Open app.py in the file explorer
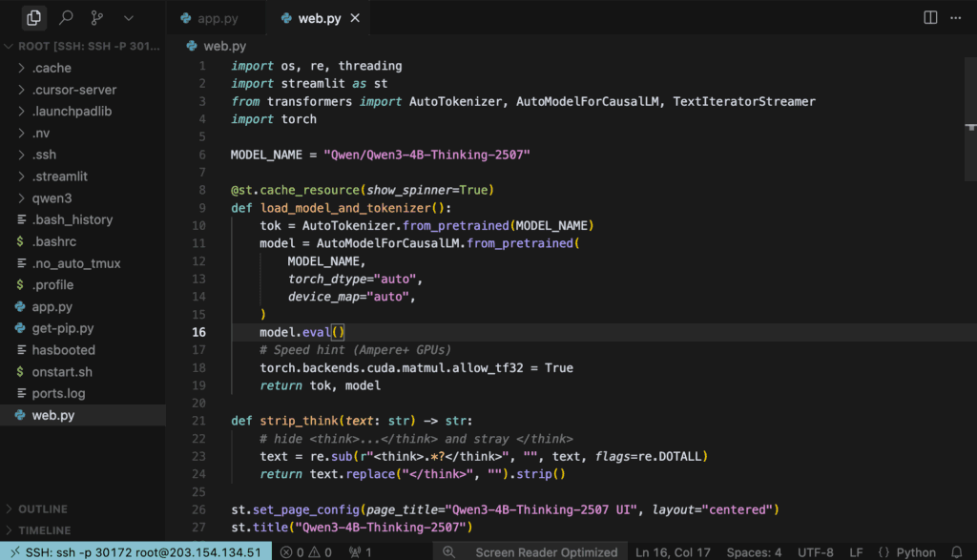This screenshot has width=977, height=560. tap(83, 306)
